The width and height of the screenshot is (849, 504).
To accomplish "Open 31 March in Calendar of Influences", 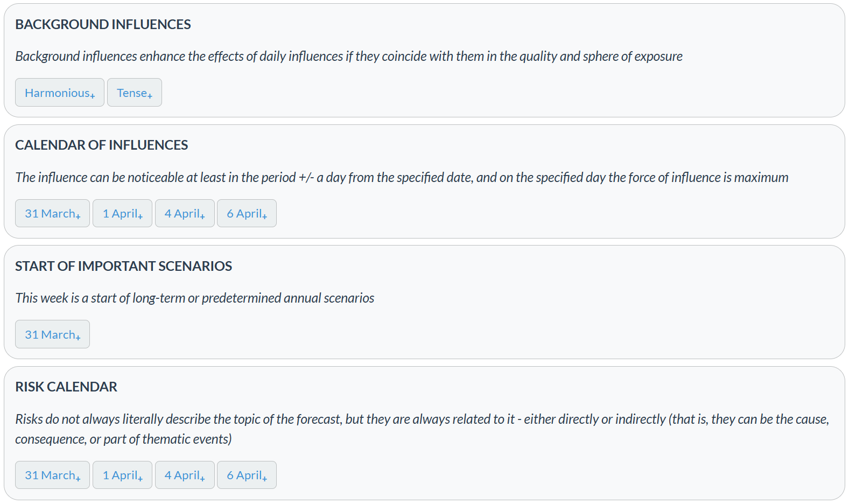I will [52, 213].
